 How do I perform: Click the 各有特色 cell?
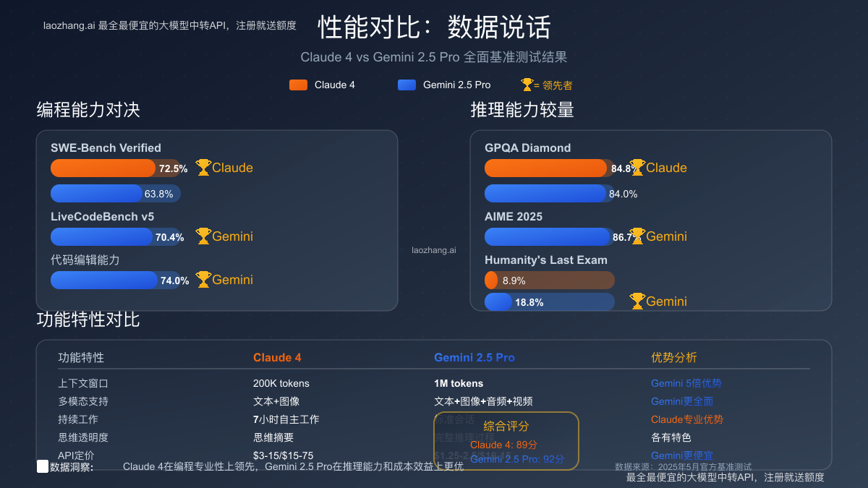[671, 437]
